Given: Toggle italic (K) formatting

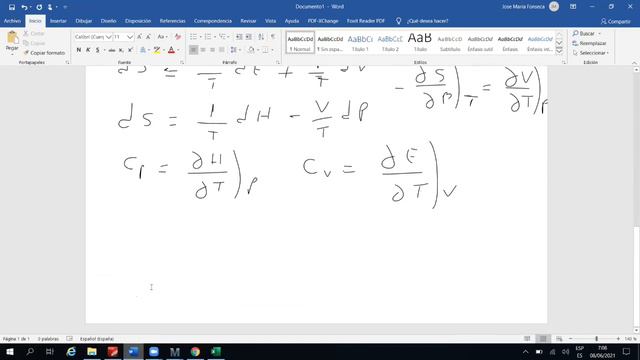Looking at the screenshot, I should 88,50.
